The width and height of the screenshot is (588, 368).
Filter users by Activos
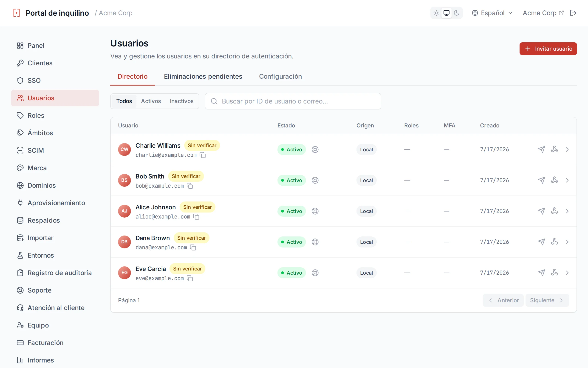pyautogui.click(x=151, y=101)
